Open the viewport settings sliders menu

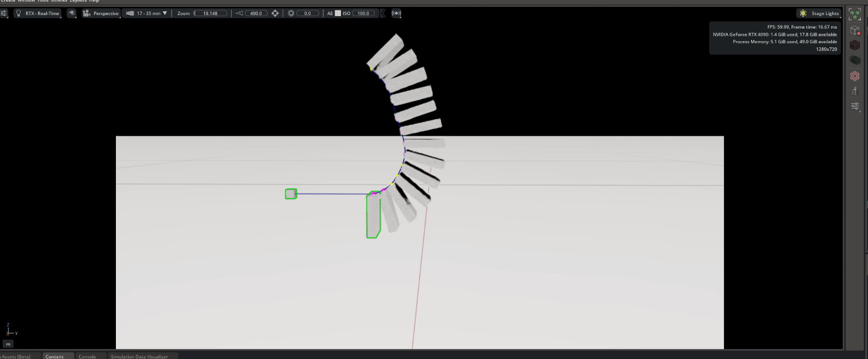pyautogui.click(x=4, y=13)
